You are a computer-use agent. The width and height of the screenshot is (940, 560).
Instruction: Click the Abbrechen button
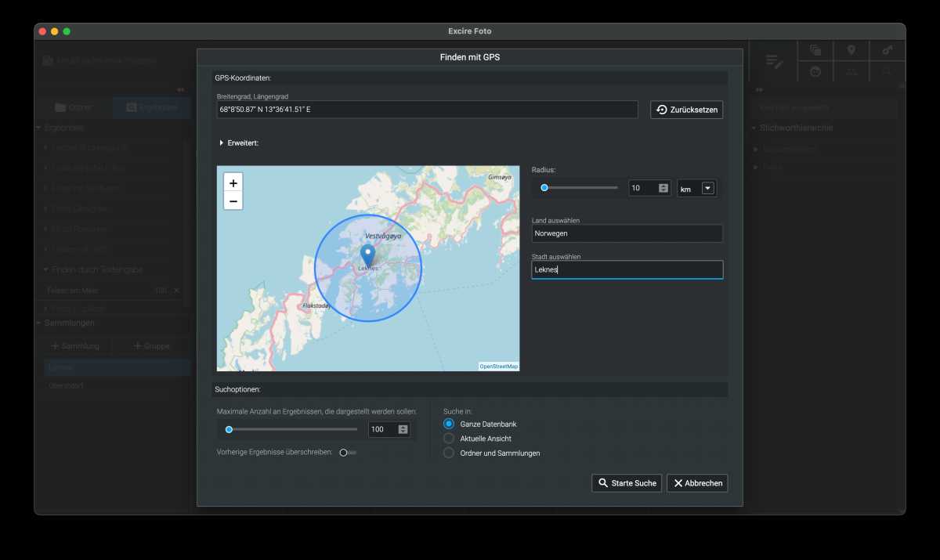(x=697, y=483)
